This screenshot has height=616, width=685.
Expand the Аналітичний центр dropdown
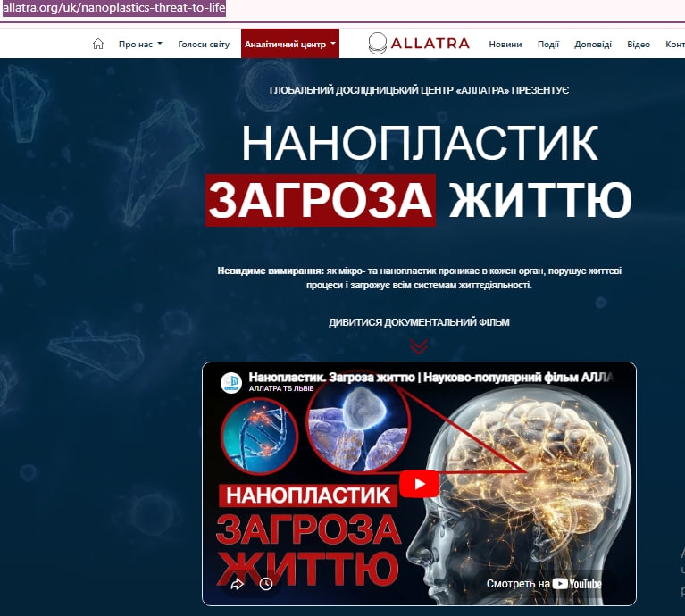point(290,44)
